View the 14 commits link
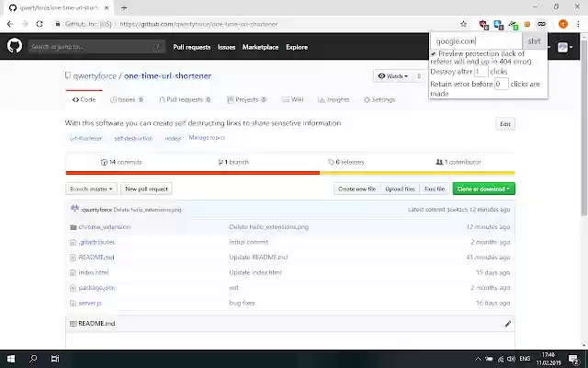 121,162
